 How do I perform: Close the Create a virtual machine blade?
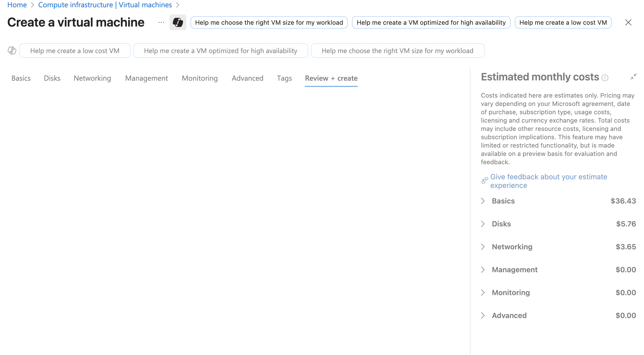tap(629, 22)
